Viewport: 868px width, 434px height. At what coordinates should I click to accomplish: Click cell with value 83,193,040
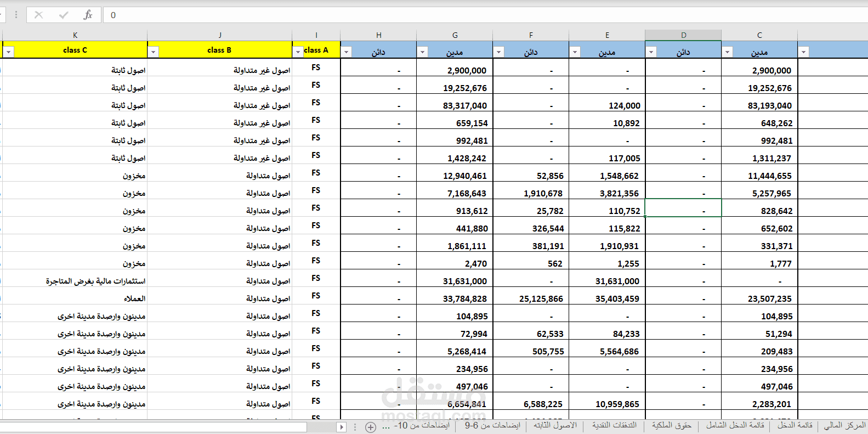[x=760, y=103]
